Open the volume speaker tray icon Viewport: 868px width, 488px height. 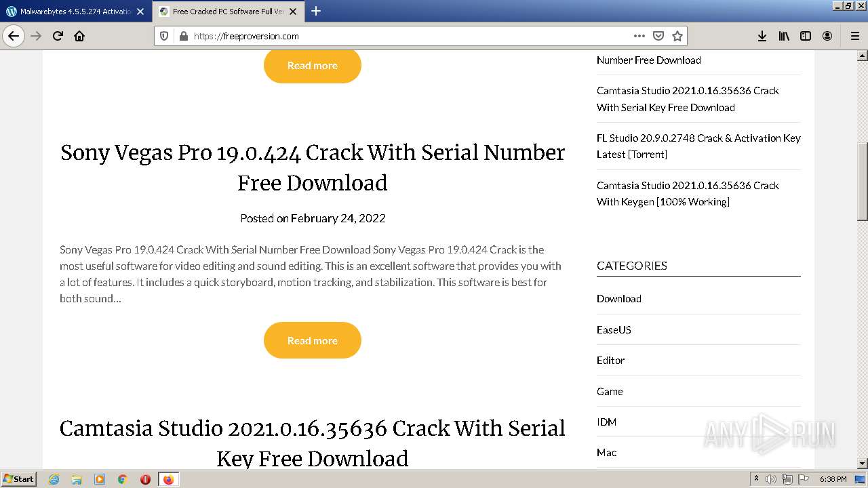771,479
